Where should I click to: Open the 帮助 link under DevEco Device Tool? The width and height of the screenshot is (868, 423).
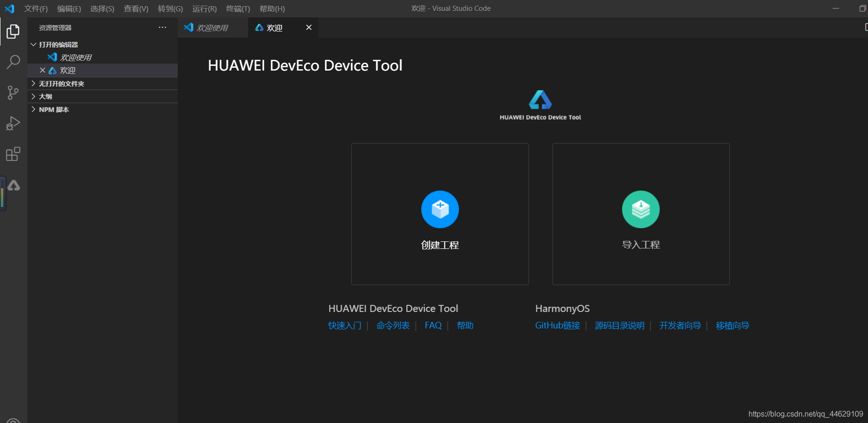(465, 326)
